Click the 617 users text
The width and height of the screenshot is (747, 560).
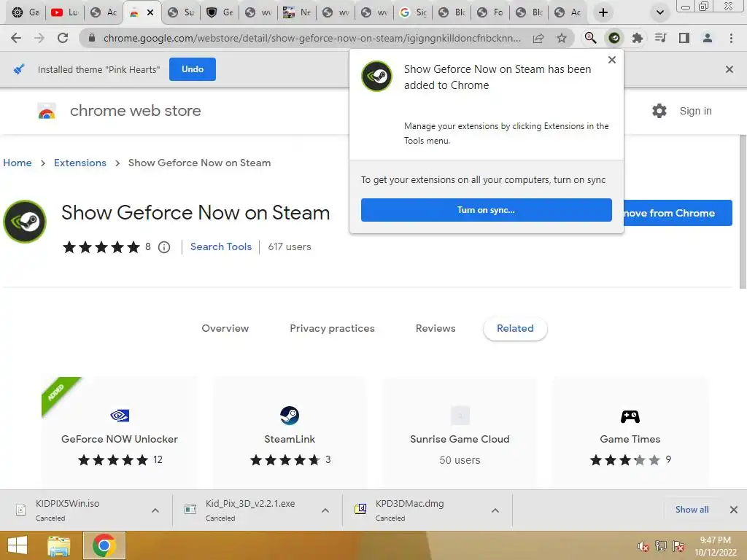289,246
